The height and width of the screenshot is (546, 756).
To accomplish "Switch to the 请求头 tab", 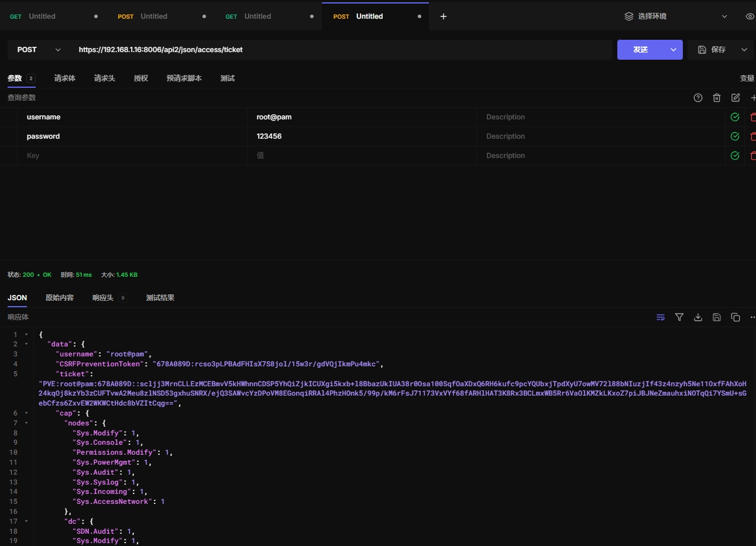I will pyautogui.click(x=104, y=78).
